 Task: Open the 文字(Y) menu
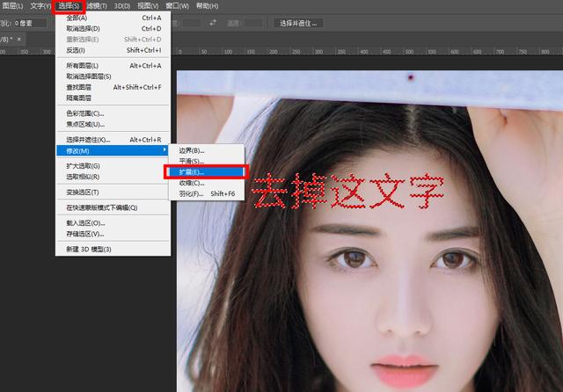(x=40, y=6)
